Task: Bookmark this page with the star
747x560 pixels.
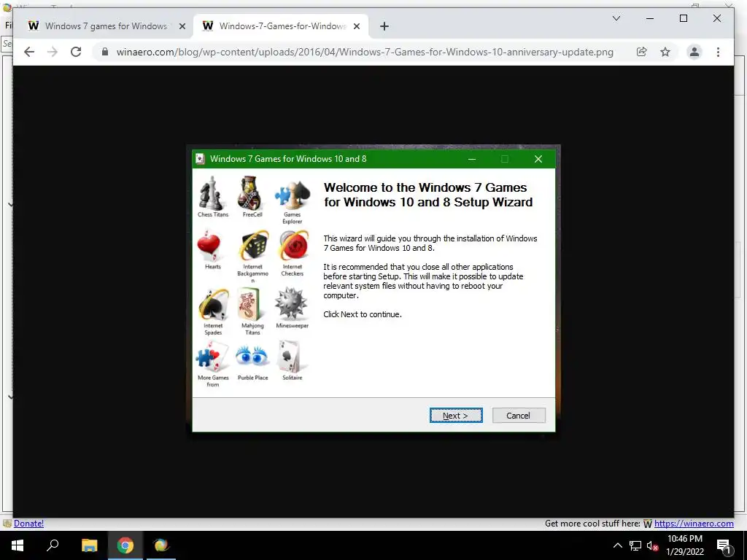Action: click(x=665, y=52)
